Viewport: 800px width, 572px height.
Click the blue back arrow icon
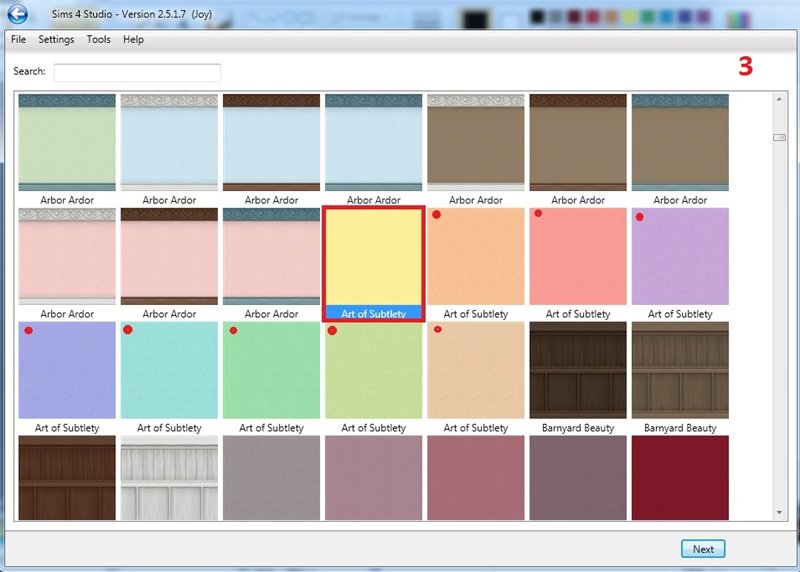(x=16, y=14)
